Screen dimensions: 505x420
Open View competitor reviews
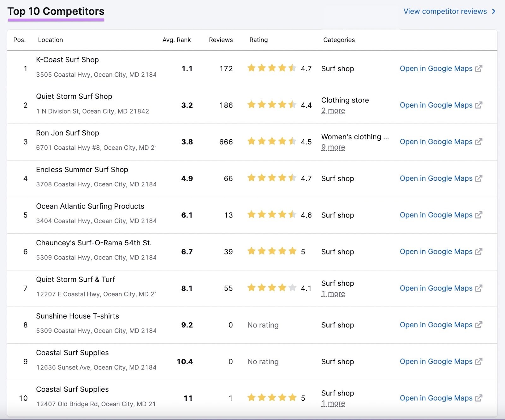[x=445, y=11]
